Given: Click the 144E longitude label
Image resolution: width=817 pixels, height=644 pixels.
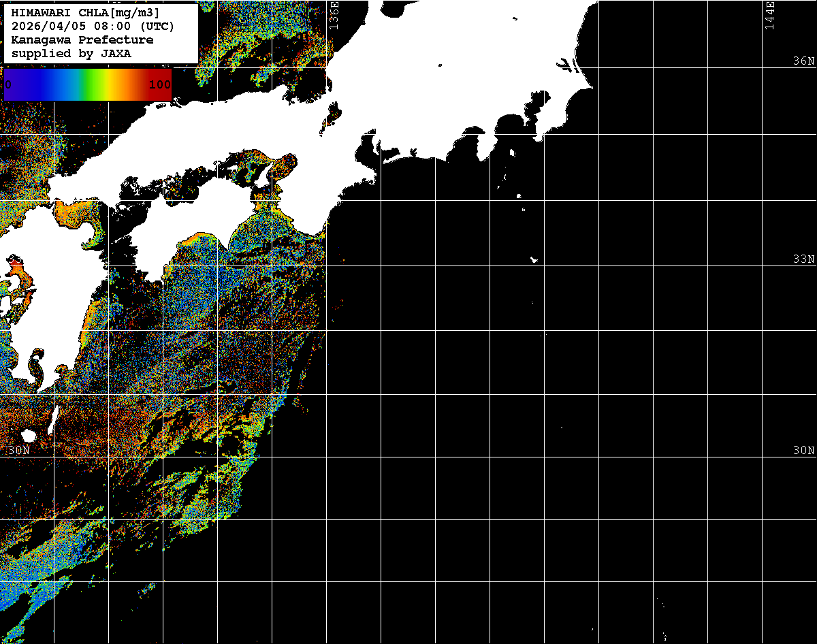Looking at the screenshot, I should pos(770,14).
